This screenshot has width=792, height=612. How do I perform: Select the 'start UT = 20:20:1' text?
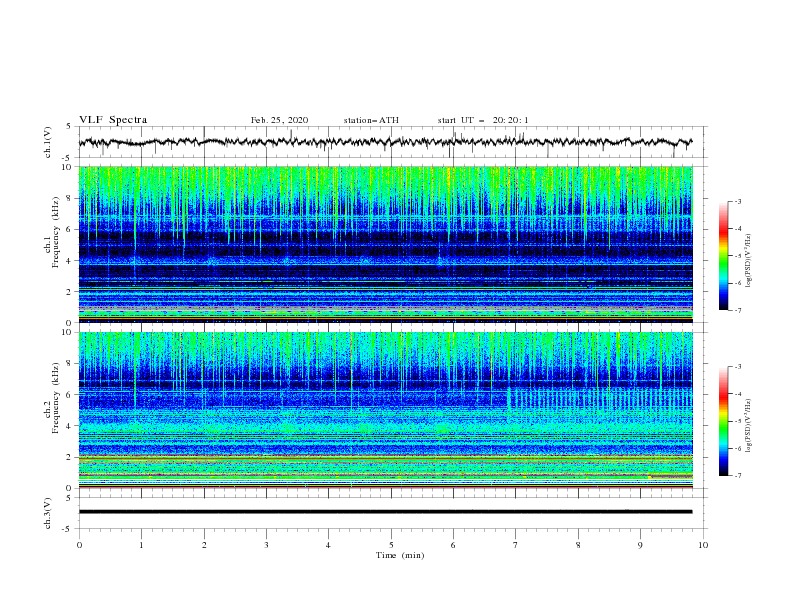pos(483,120)
